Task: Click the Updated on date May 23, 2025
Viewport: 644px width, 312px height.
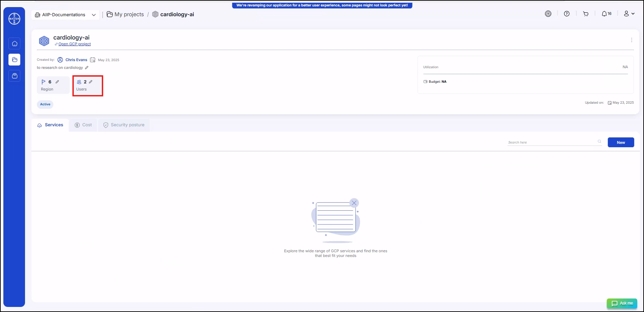Action: (x=623, y=103)
